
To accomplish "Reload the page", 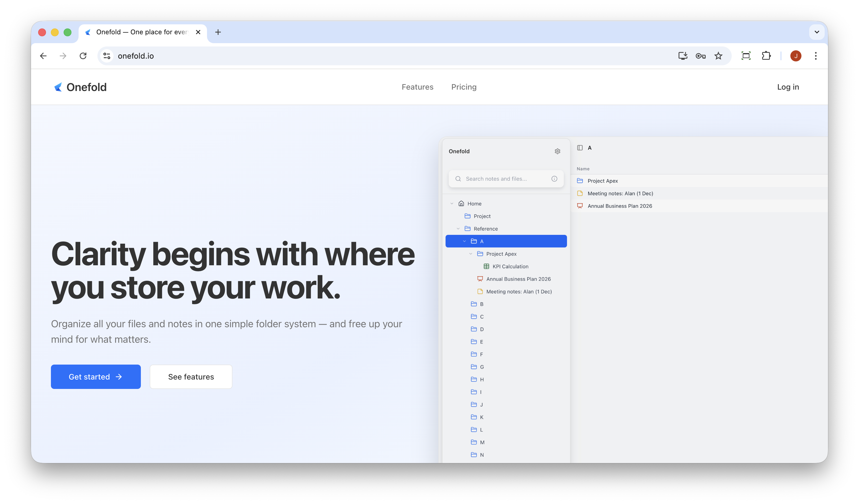I will [83, 56].
